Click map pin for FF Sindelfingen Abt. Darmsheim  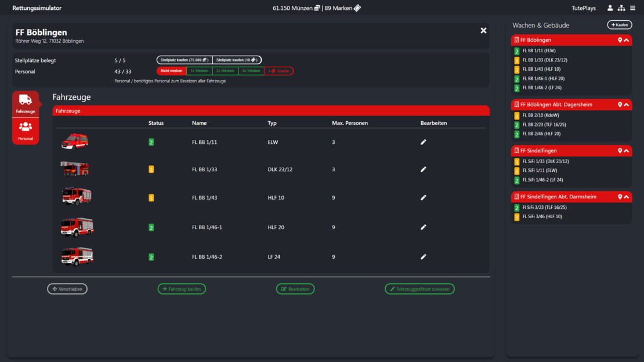point(620,197)
